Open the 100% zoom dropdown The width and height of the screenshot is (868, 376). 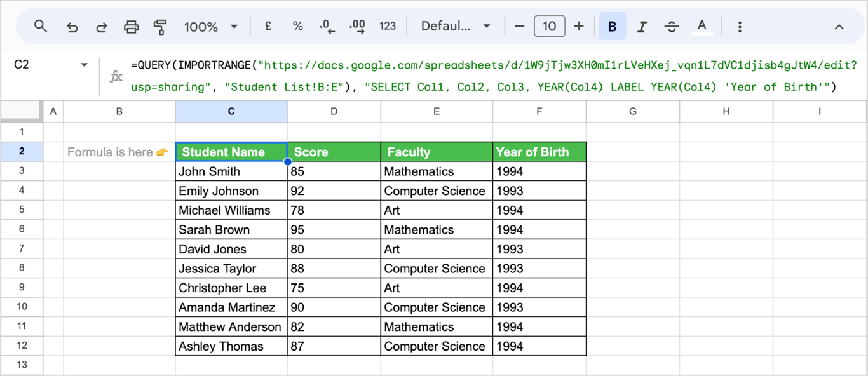210,27
